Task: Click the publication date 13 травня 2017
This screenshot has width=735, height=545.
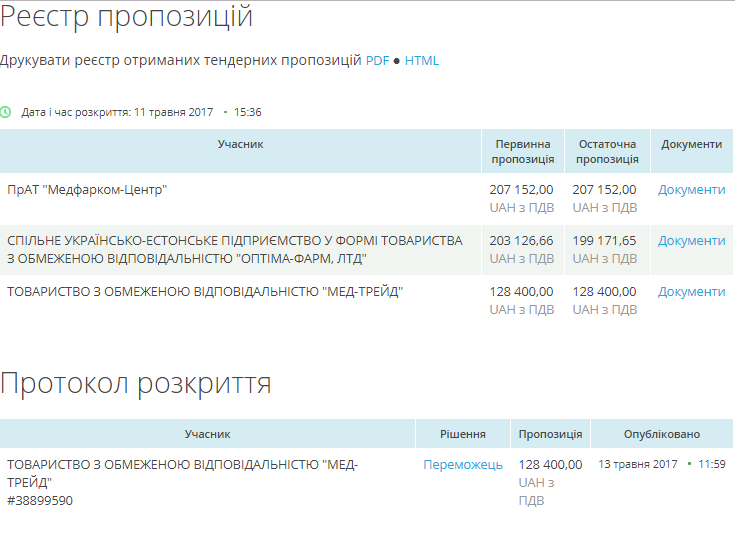Action: (637, 465)
